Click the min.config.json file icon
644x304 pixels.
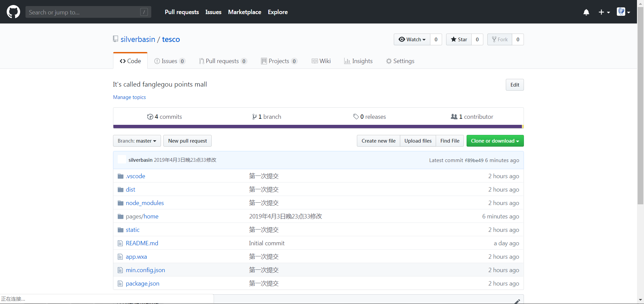[x=120, y=270]
